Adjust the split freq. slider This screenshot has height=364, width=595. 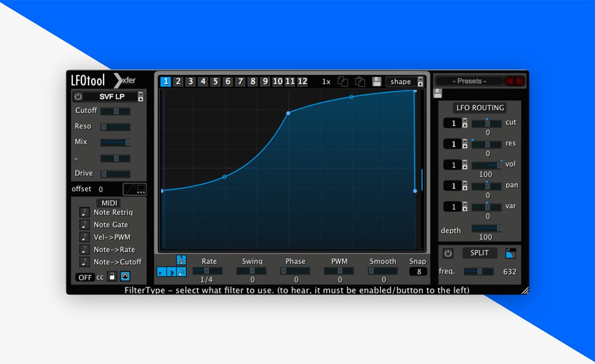click(479, 272)
